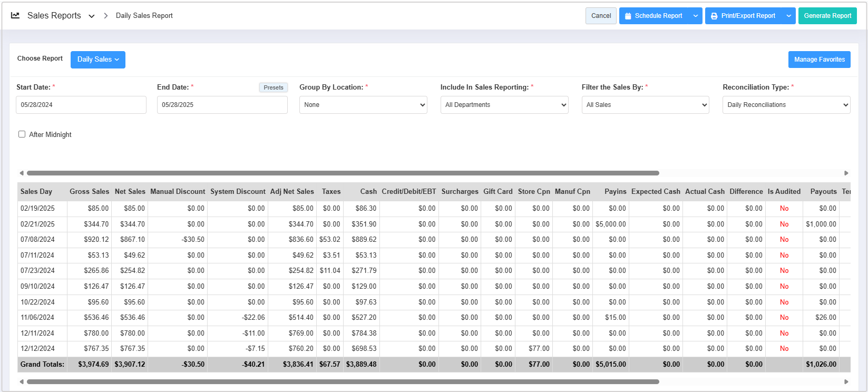Click the End Date input field

pos(222,105)
